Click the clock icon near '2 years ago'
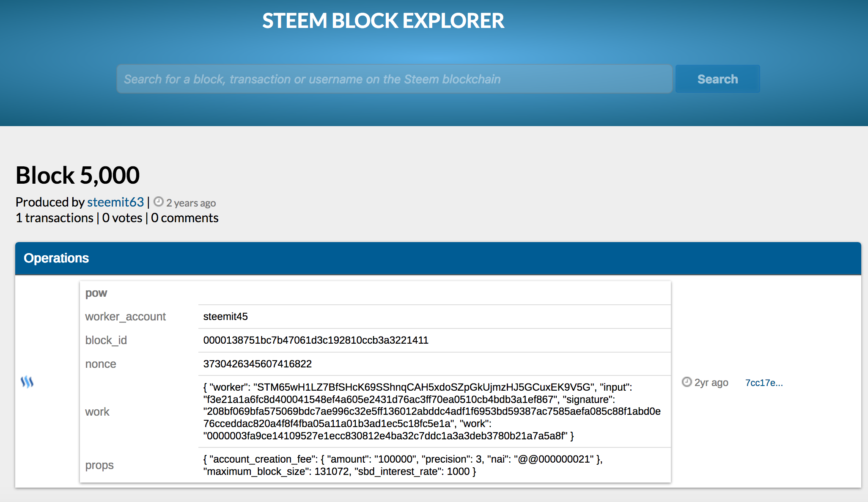The image size is (868, 502). click(x=159, y=202)
